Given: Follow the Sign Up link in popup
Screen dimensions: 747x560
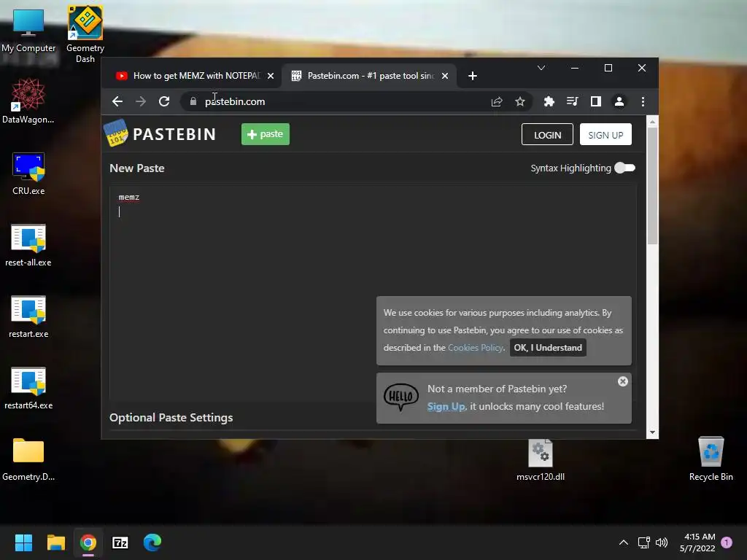Looking at the screenshot, I should coord(446,406).
